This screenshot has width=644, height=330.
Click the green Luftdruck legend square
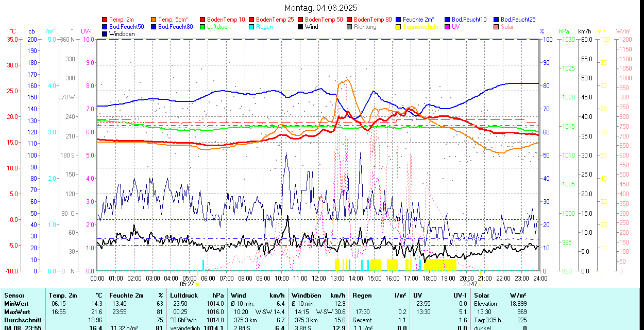(203, 27)
